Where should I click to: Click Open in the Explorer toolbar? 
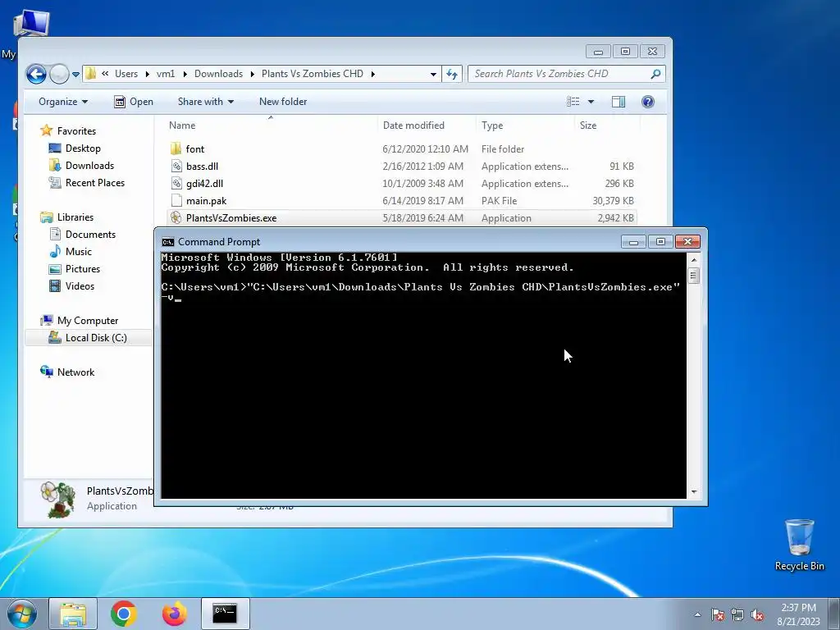tap(134, 102)
